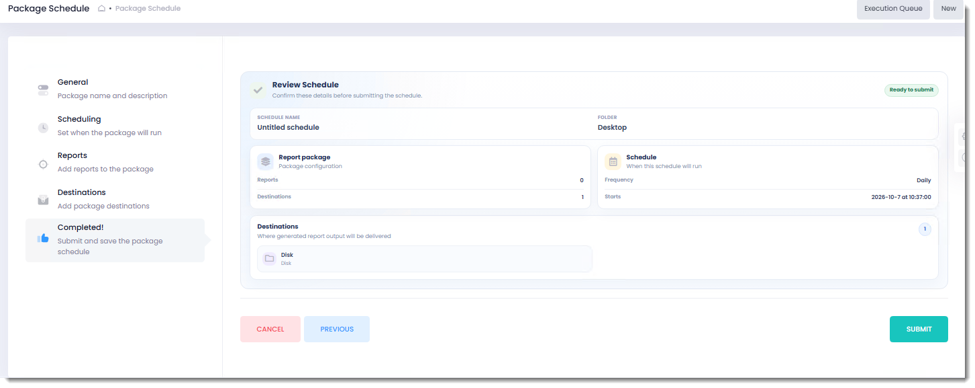The image size is (975, 388).
Task: Click the Disk folder icon
Action: (x=269, y=259)
